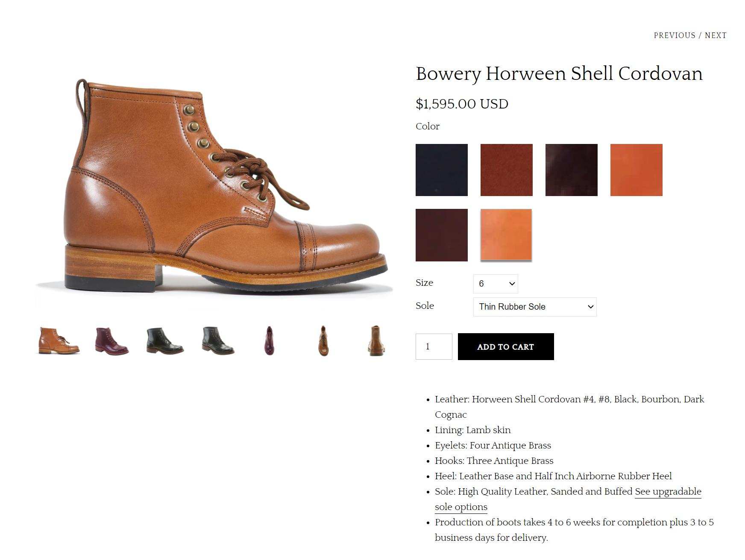Add the boots to cart
Screen dimensions: 745x560
[506, 346]
